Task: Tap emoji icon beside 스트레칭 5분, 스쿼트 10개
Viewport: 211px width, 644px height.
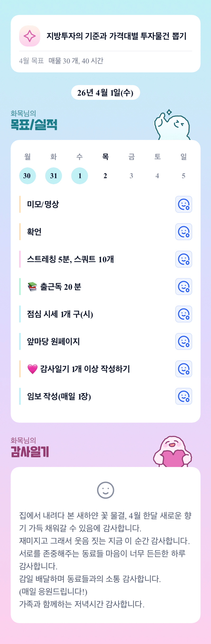Action: [183, 259]
